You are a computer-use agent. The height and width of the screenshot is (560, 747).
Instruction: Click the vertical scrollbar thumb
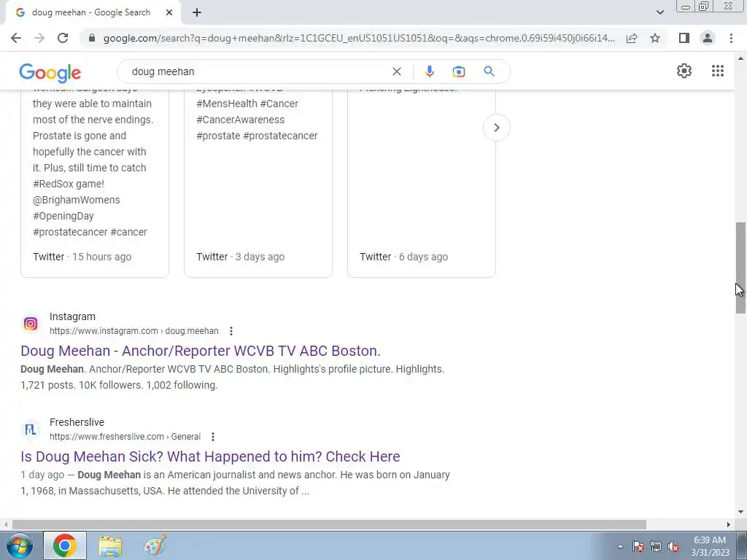coord(740,268)
